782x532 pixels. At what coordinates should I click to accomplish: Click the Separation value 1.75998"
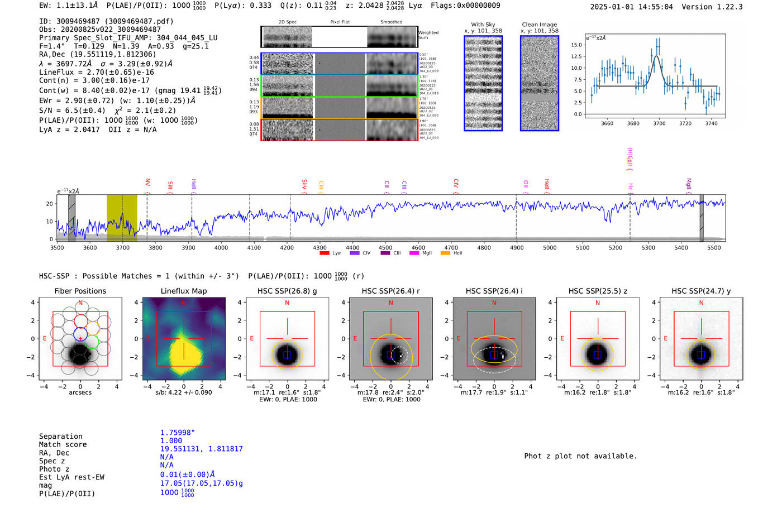[x=178, y=433]
